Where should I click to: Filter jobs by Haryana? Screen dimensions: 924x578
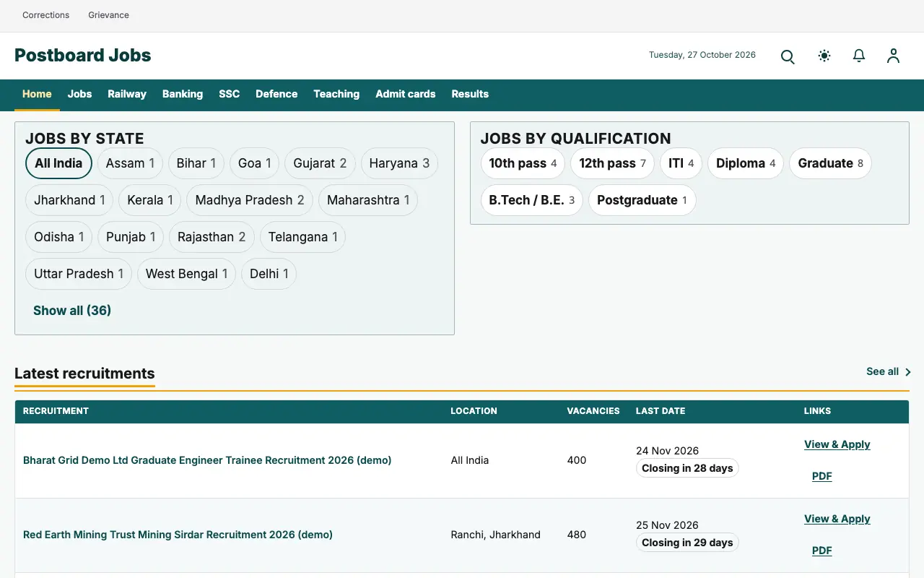tap(399, 163)
